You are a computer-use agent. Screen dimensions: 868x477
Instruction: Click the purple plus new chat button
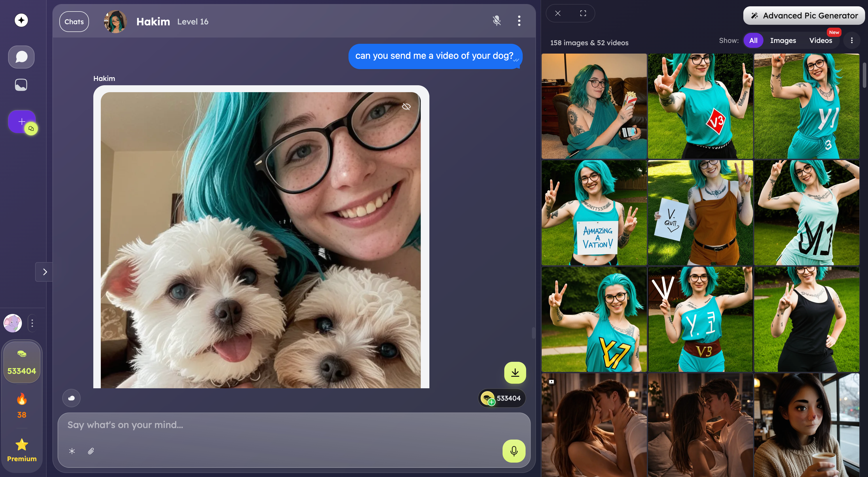click(22, 122)
